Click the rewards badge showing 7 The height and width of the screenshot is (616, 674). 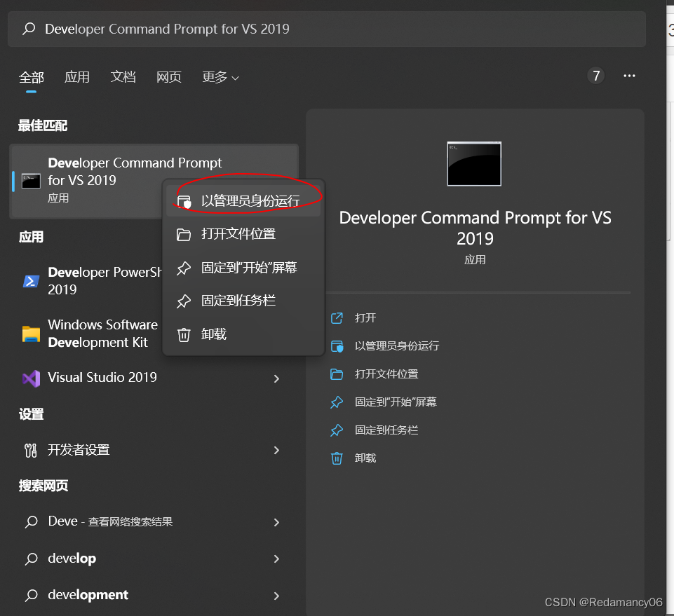click(x=596, y=76)
